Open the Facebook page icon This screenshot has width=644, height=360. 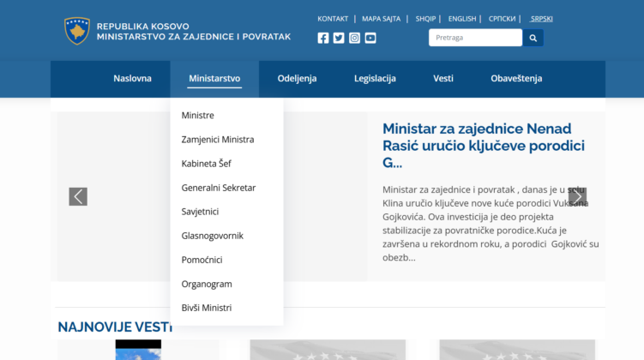[322, 39]
